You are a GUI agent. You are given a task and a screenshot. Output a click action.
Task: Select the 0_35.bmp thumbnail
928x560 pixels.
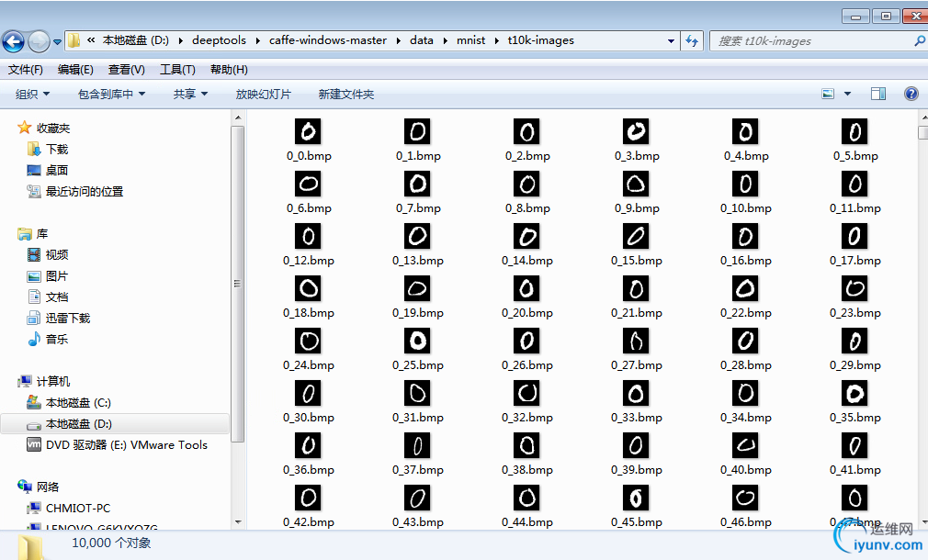tap(854, 393)
